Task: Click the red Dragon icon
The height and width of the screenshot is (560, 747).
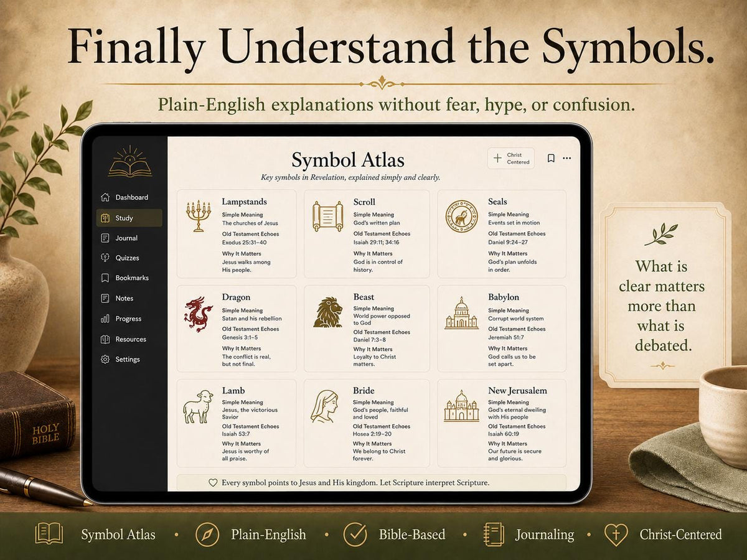Action: point(198,313)
